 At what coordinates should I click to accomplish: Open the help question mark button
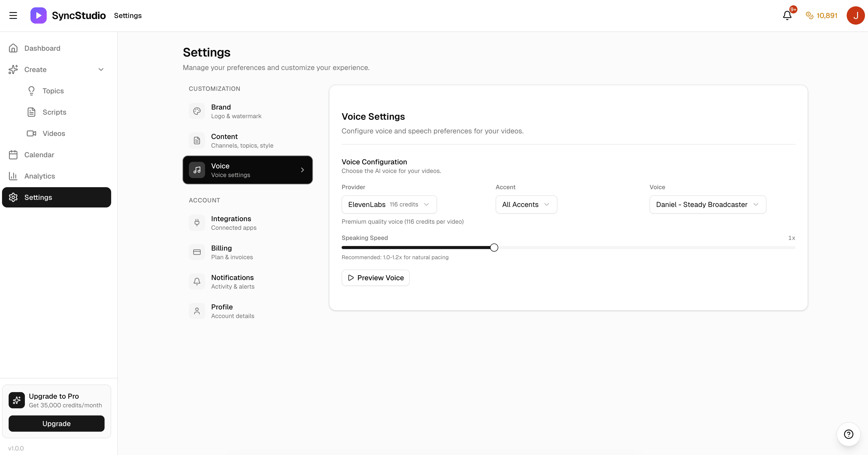(848, 434)
